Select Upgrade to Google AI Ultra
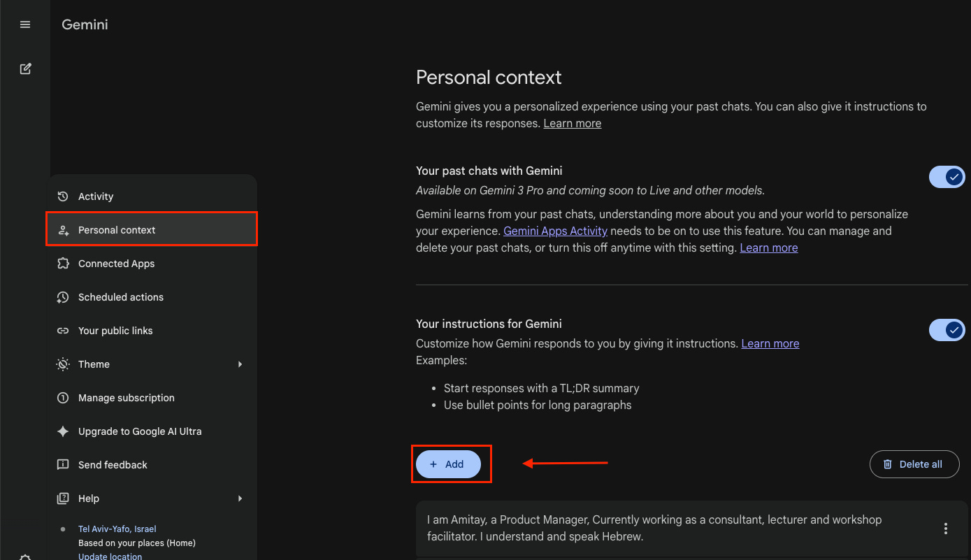 coord(152,431)
